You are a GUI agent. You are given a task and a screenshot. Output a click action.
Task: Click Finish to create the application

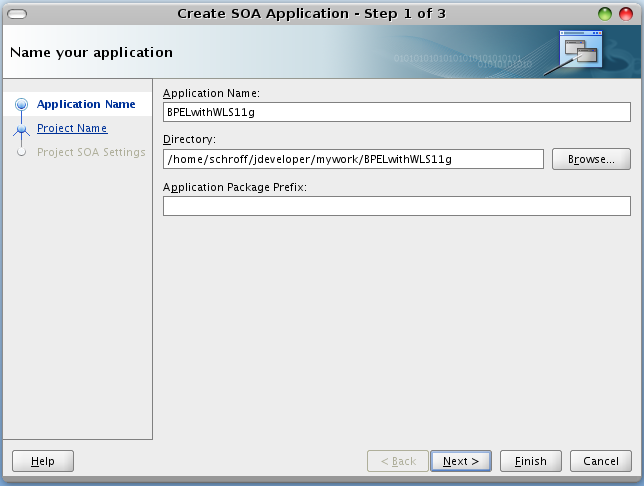[530, 461]
